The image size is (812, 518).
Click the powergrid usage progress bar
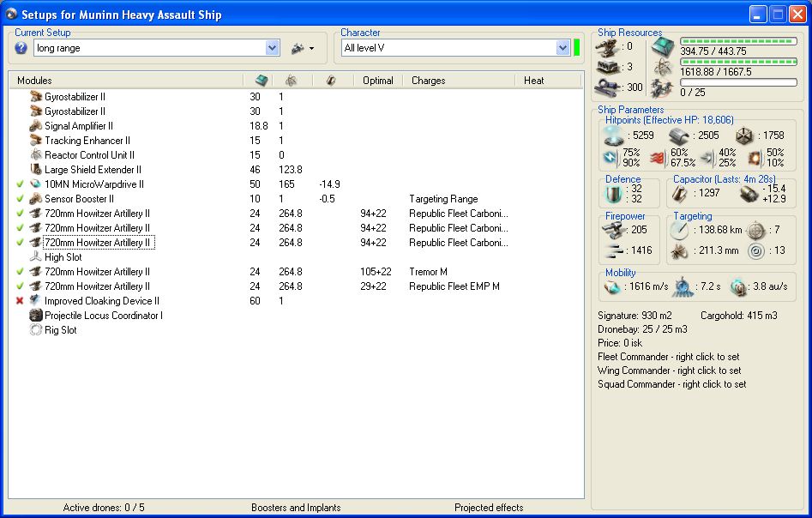[x=738, y=62]
